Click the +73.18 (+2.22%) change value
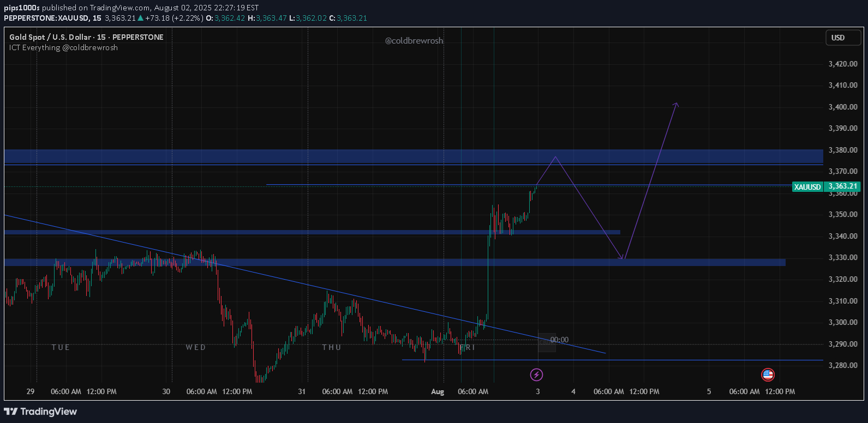 click(x=174, y=18)
